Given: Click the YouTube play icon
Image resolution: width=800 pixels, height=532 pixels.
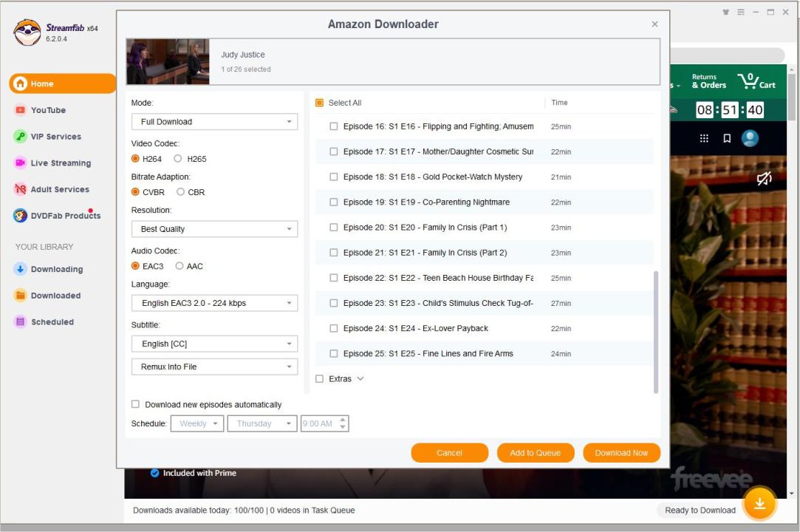Looking at the screenshot, I should pos(20,110).
